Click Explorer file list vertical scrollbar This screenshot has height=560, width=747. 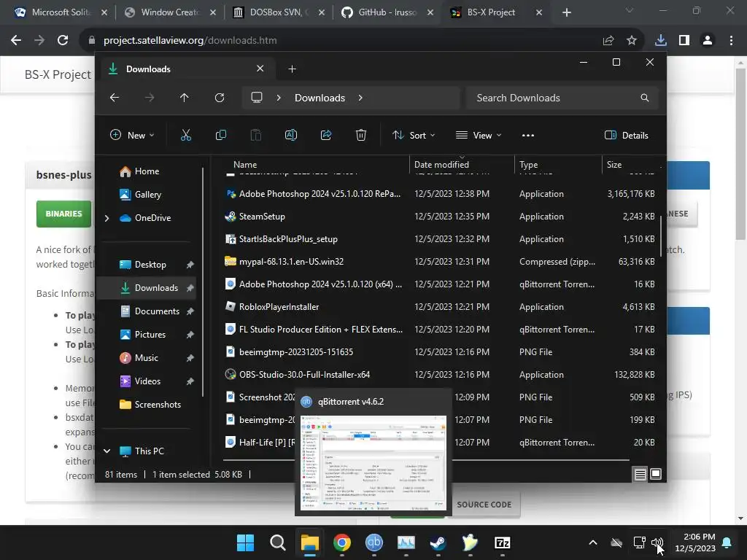coord(661,237)
